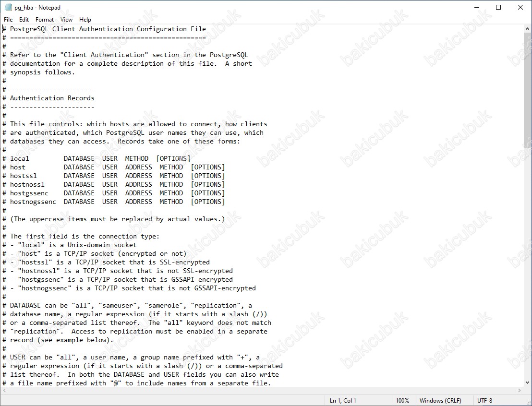Click the Windows (CRLF) status entry
Image resolution: width=532 pixels, height=406 pixels.
point(440,401)
